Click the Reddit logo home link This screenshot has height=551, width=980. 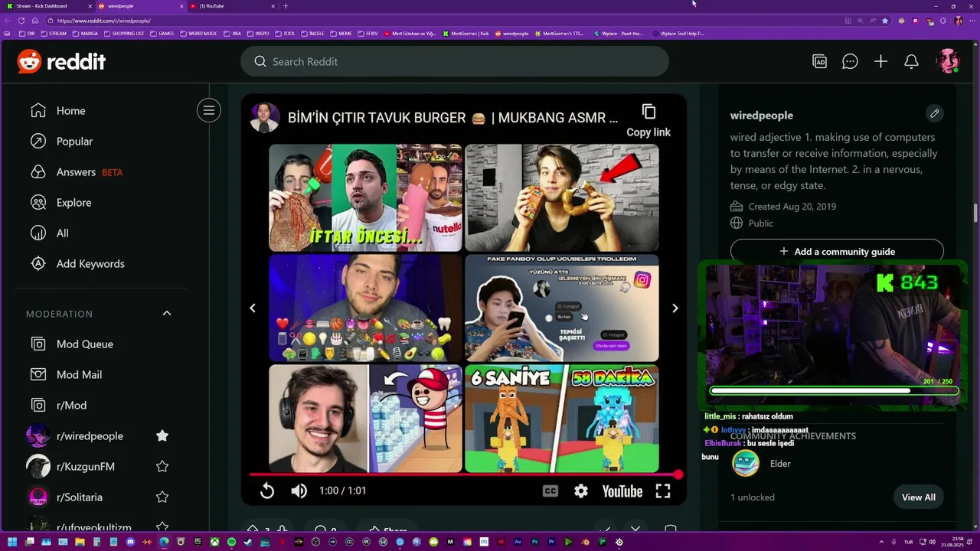click(61, 61)
